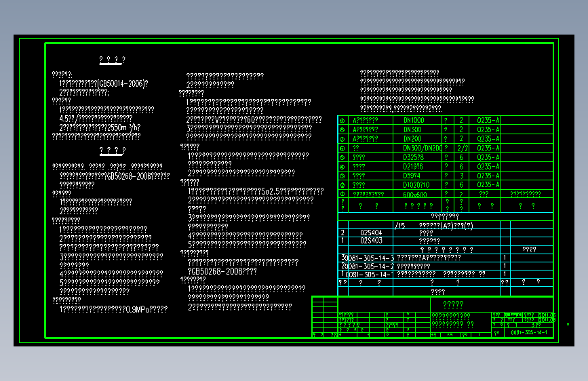Select the 2550m³/h note line
This screenshot has width=588, height=381.
pos(100,127)
